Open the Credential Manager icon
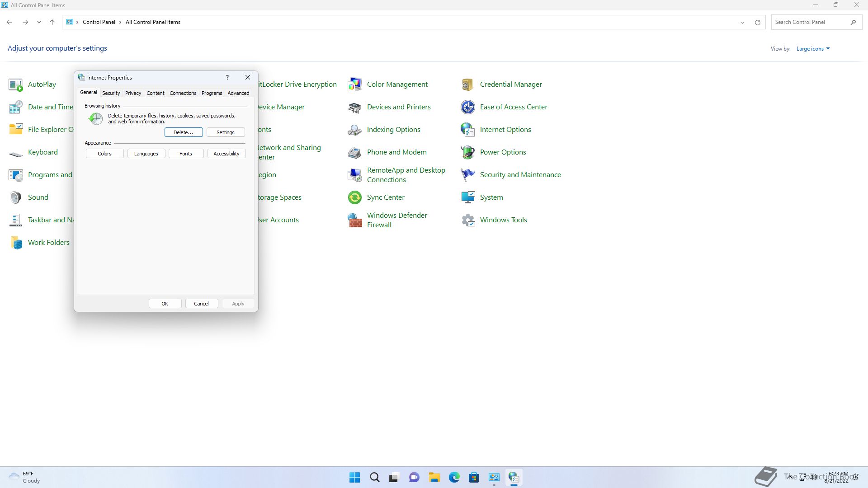Image resolution: width=868 pixels, height=488 pixels. pyautogui.click(x=468, y=84)
